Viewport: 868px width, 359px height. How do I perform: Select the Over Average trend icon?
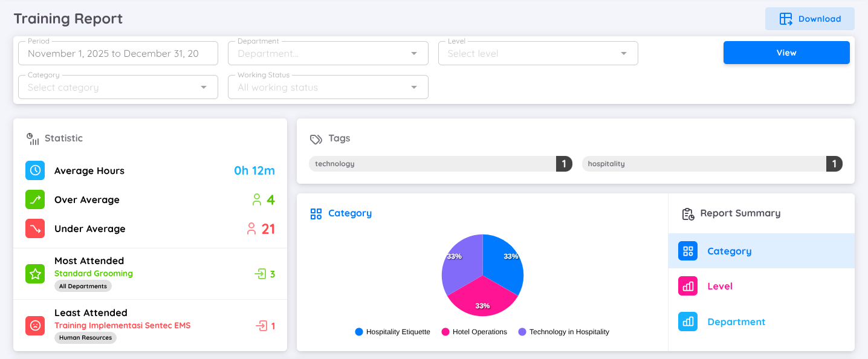34,199
